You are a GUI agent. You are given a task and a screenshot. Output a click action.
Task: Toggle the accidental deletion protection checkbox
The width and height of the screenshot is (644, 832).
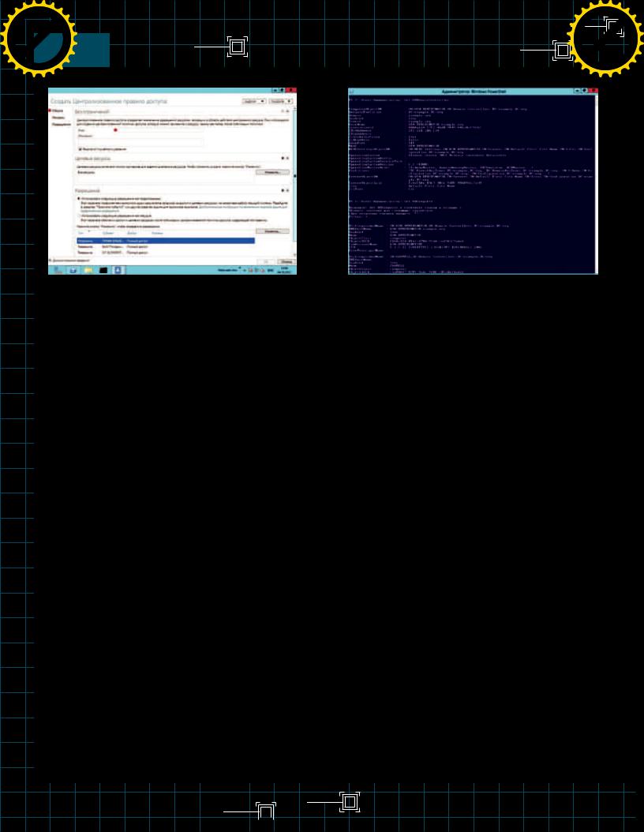click(80, 149)
